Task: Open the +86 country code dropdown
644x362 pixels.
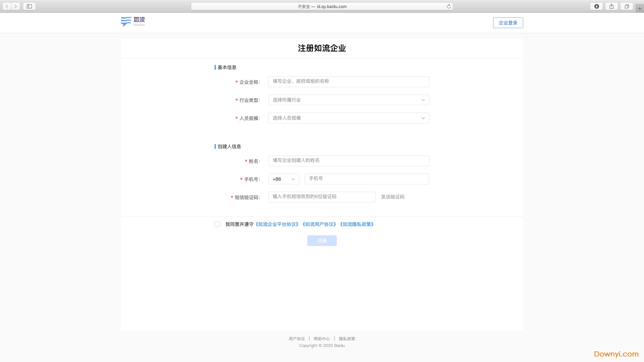Action: (283, 179)
